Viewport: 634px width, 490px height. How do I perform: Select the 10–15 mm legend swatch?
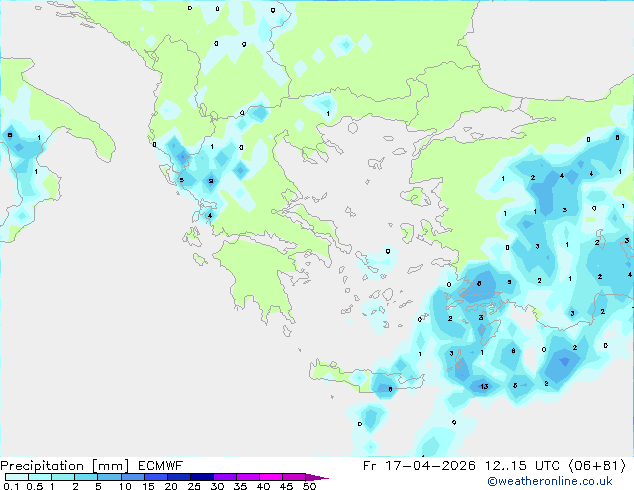pos(133,477)
